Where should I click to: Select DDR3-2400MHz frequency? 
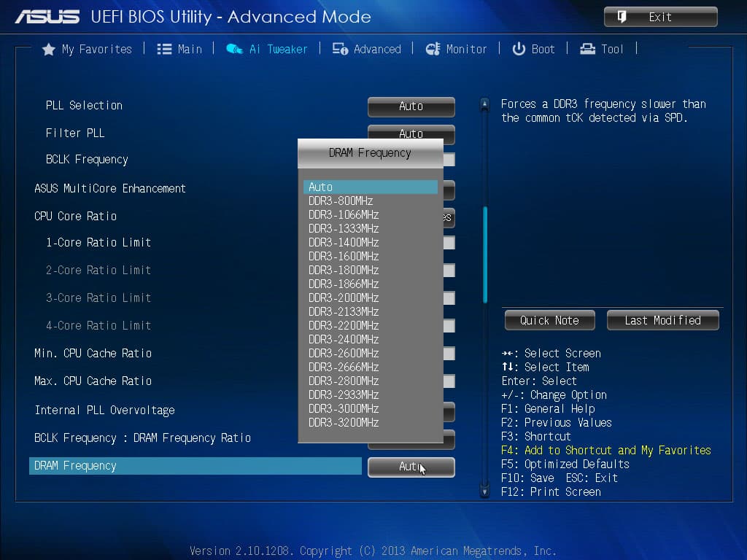[370, 339]
